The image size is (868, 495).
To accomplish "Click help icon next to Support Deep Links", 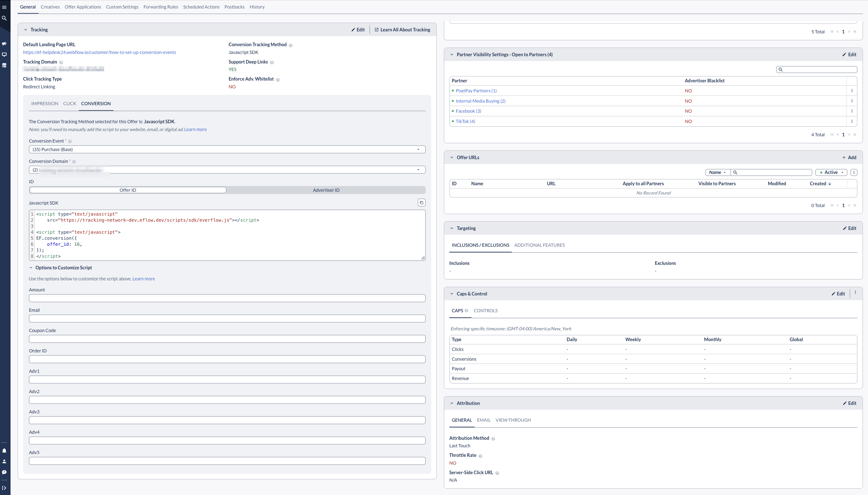I will (x=272, y=62).
